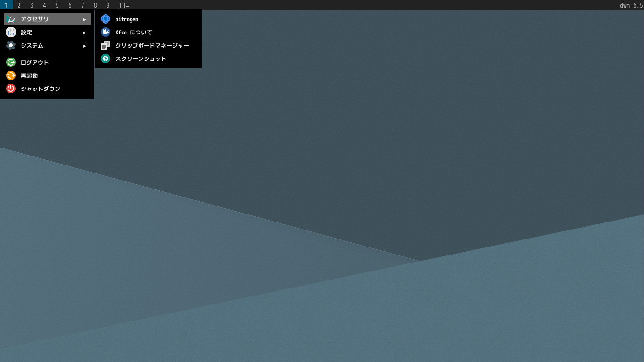This screenshot has width=644, height=362.
Task: Open nitrogen from the submenu
Action: (x=126, y=19)
